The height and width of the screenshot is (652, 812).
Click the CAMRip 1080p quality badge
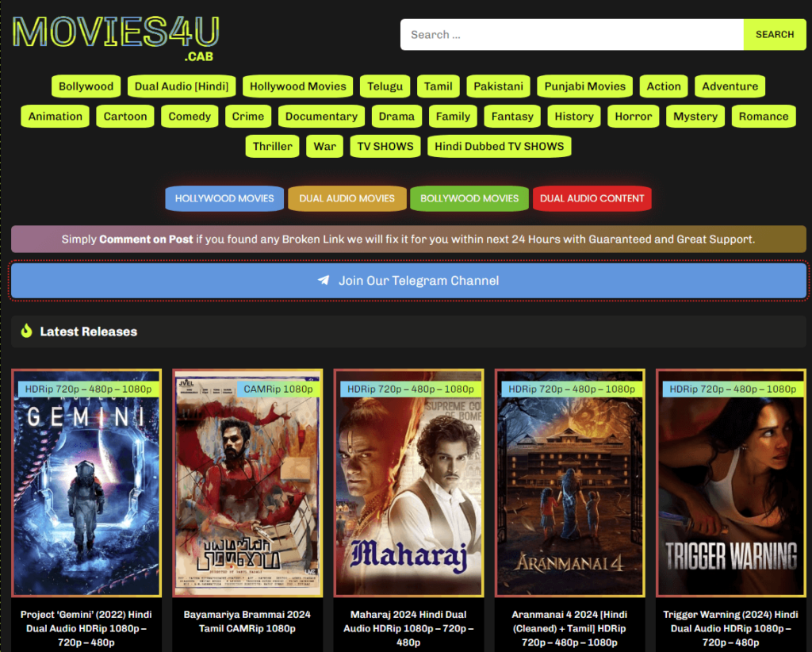click(x=278, y=389)
